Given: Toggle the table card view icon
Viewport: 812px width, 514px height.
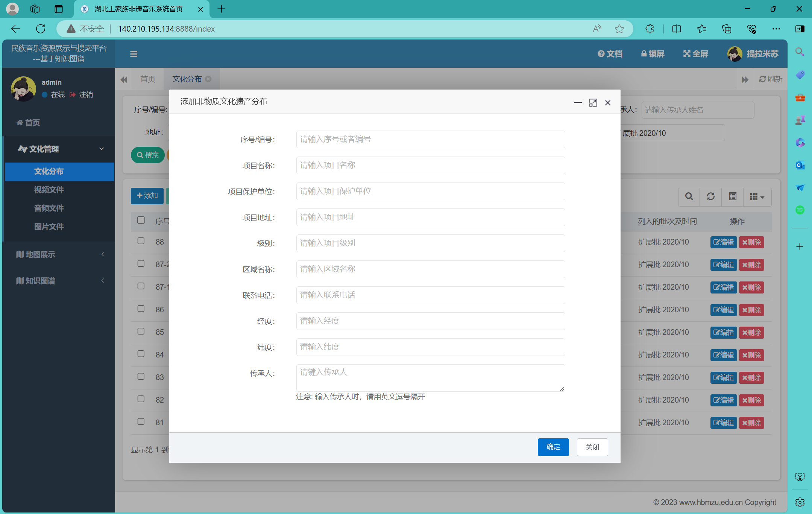Looking at the screenshot, I should click(x=732, y=196).
